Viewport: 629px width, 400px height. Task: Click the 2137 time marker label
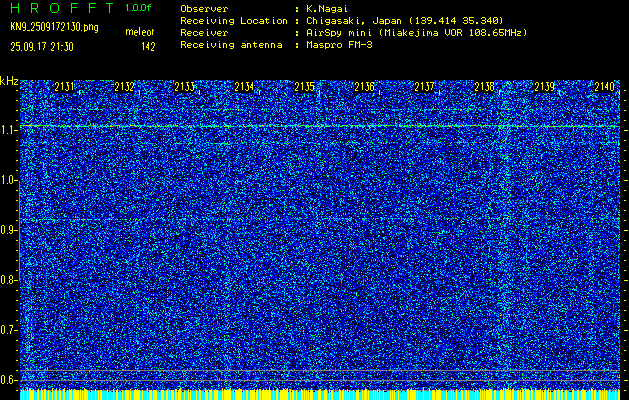424,87
